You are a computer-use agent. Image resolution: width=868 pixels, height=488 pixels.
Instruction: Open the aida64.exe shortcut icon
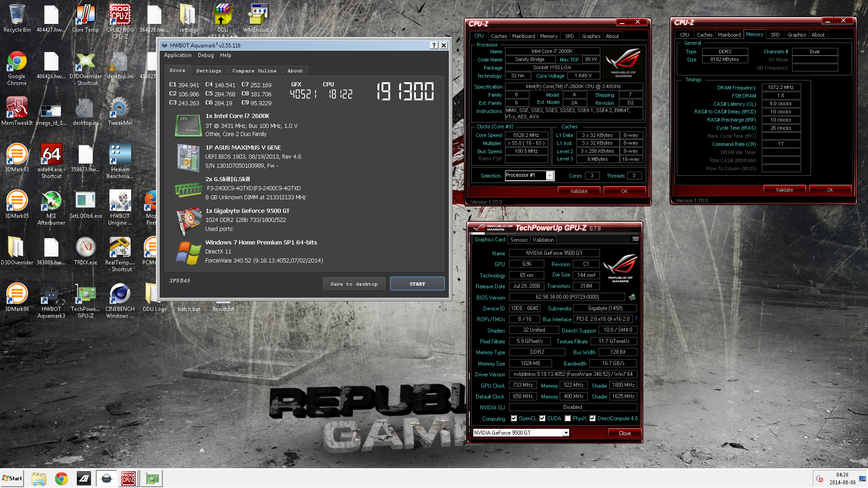[x=51, y=161]
